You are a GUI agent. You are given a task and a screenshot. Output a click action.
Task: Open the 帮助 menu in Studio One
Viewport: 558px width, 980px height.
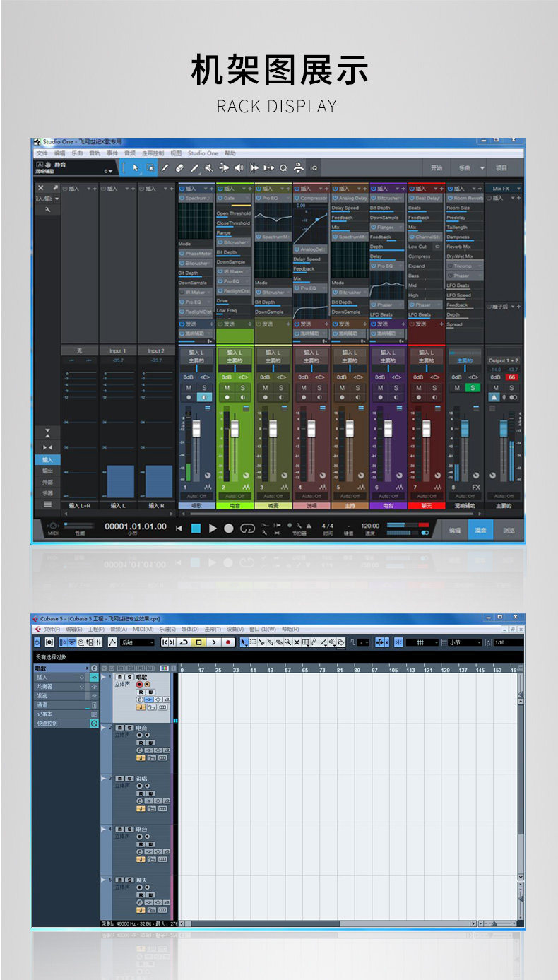point(230,153)
